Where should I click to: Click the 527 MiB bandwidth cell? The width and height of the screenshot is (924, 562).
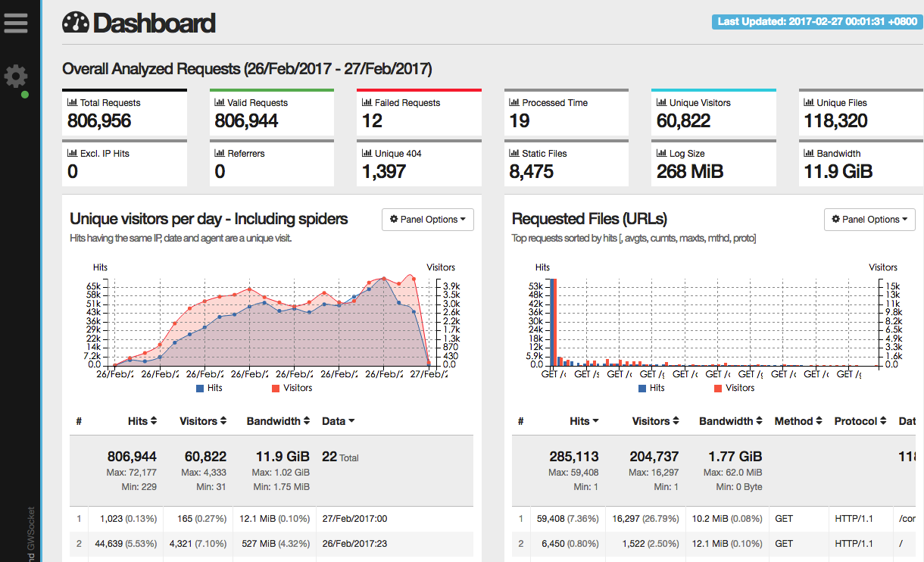click(276, 544)
